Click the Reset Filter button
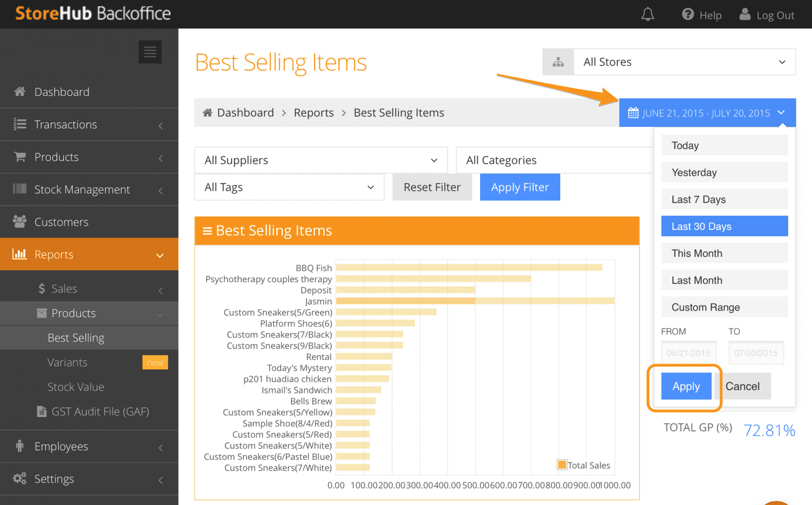The height and width of the screenshot is (505, 812). 432,187
